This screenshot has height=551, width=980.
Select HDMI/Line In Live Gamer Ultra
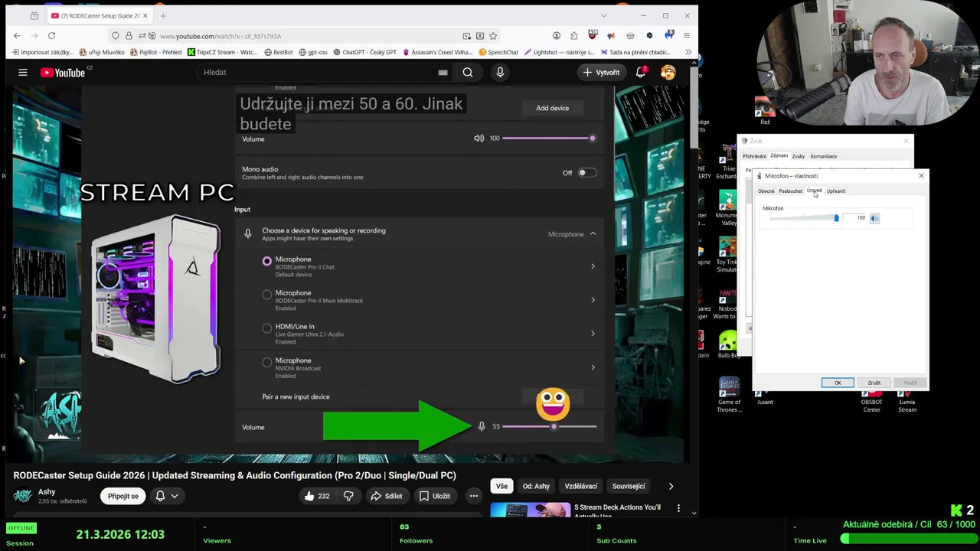coord(267,328)
